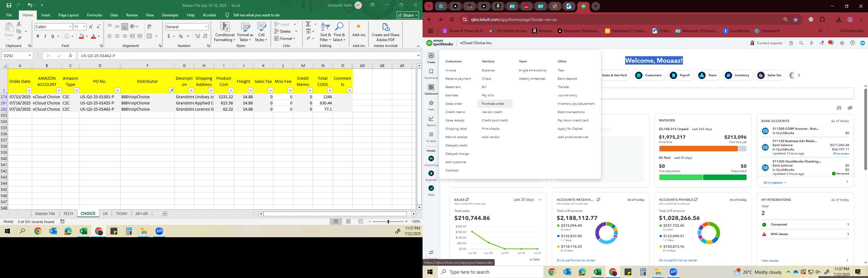Apply Percent Style to cell
The width and height of the screenshot is (868, 278).
tap(181, 36)
